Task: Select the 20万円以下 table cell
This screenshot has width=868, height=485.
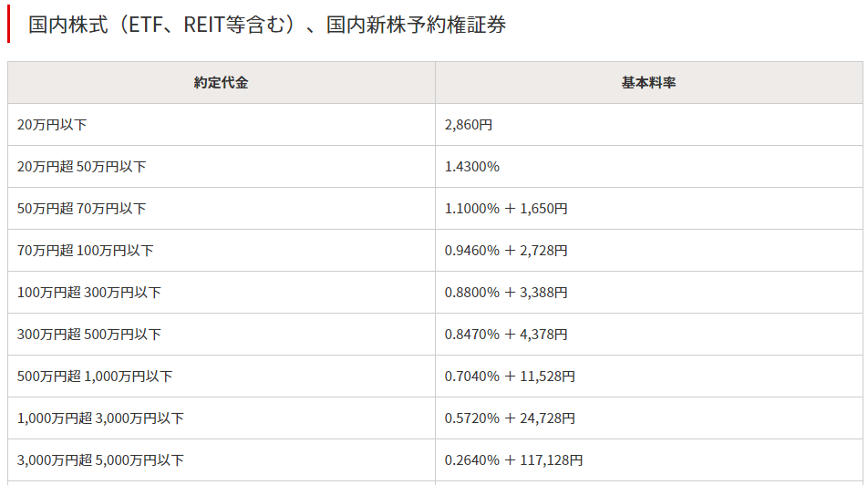Action: [222, 125]
